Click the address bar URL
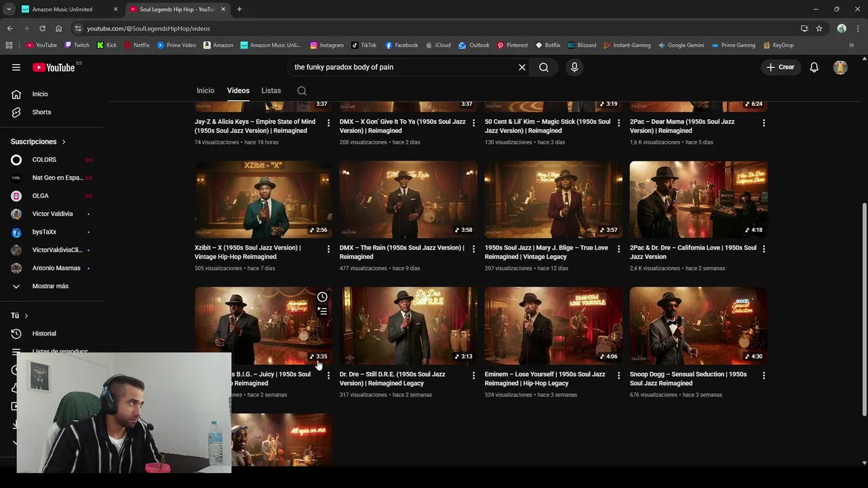 click(149, 28)
